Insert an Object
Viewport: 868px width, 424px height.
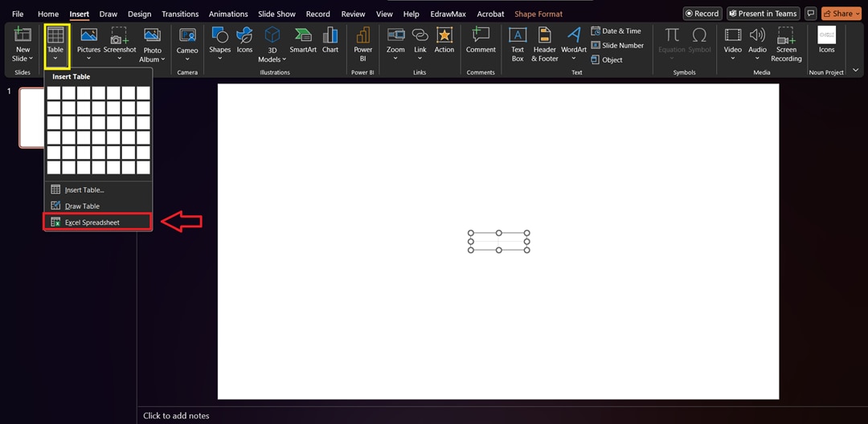607,59
